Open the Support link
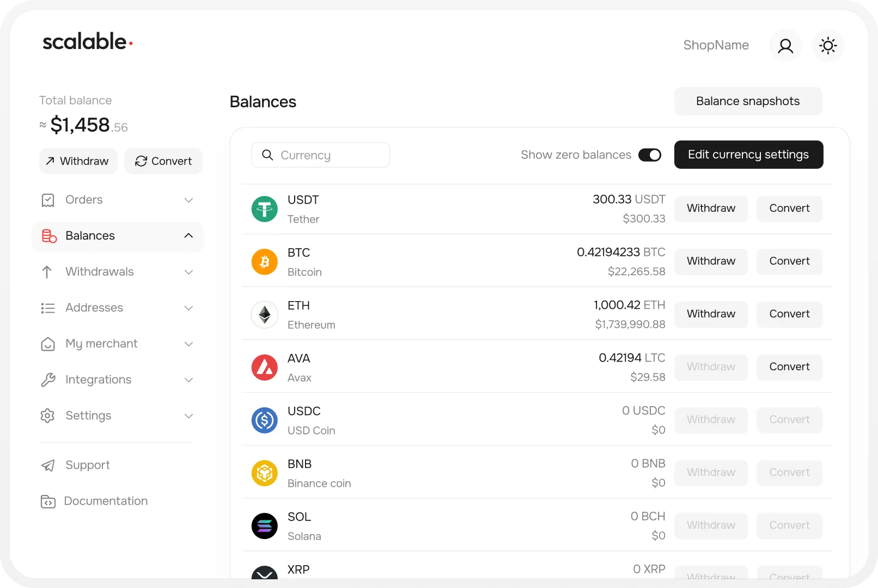 tap(76, 465)
